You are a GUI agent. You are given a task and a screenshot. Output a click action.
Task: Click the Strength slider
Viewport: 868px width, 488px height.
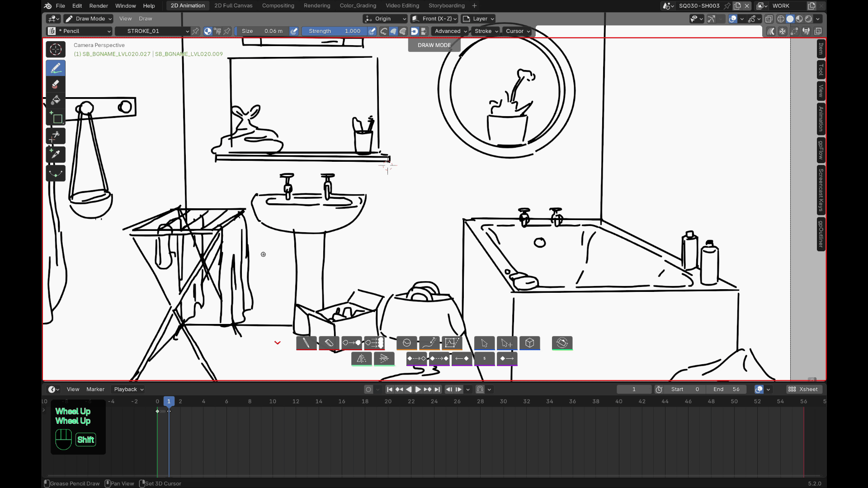(335, 31)
